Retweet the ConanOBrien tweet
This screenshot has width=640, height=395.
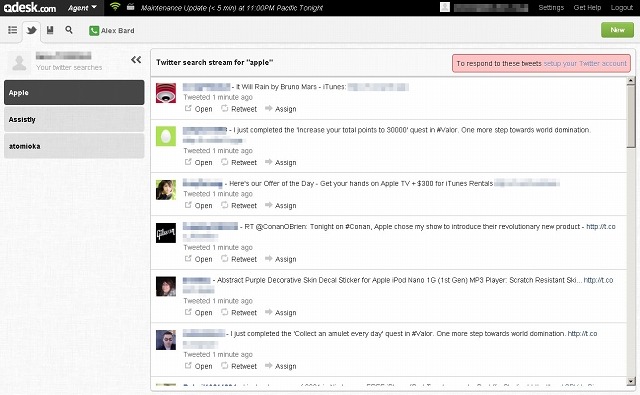point(239,259)
